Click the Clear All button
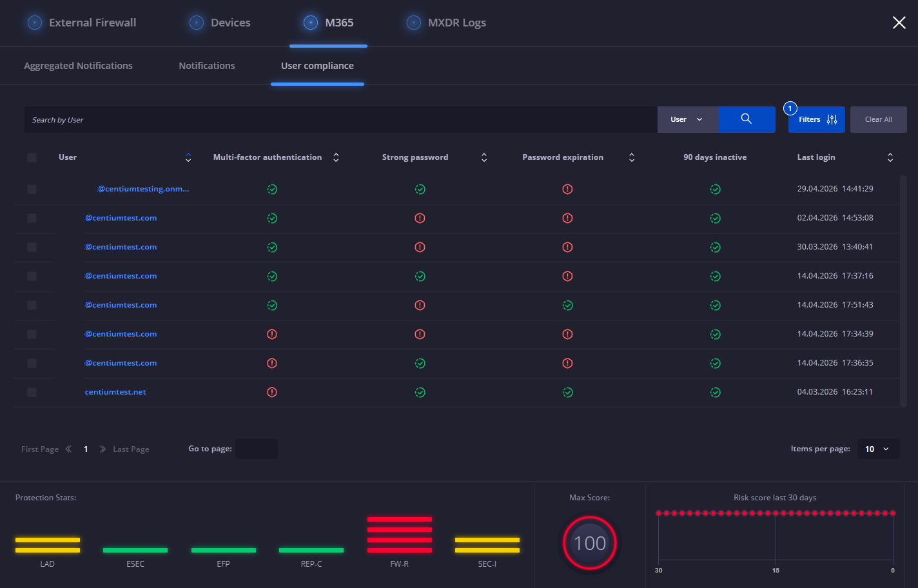This screenshot has height=588, width=918. click(x=879, y=119)
